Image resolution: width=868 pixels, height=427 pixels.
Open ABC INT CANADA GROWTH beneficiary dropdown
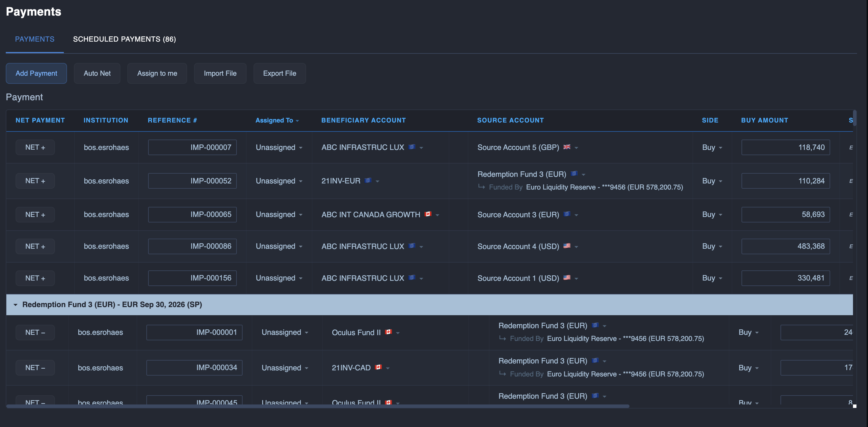(x=380, y=215)
